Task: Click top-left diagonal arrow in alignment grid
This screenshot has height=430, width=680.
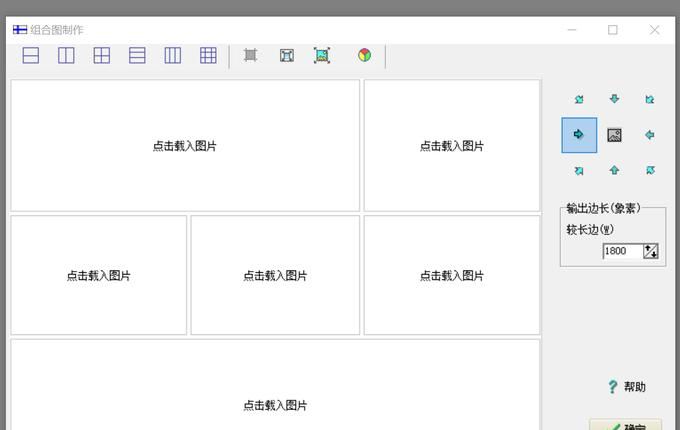Action: tap(579, 99)
